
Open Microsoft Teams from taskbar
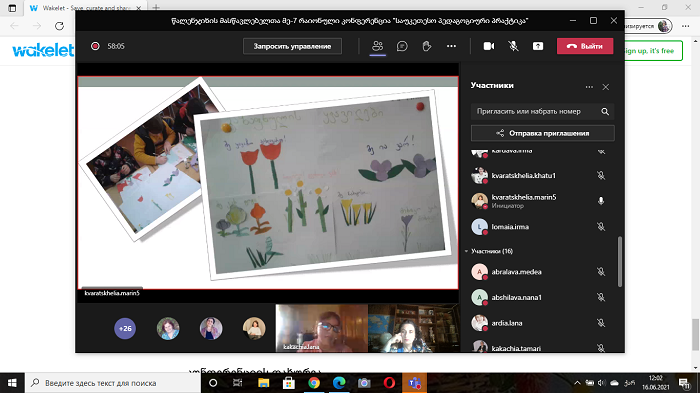(415, 383)
